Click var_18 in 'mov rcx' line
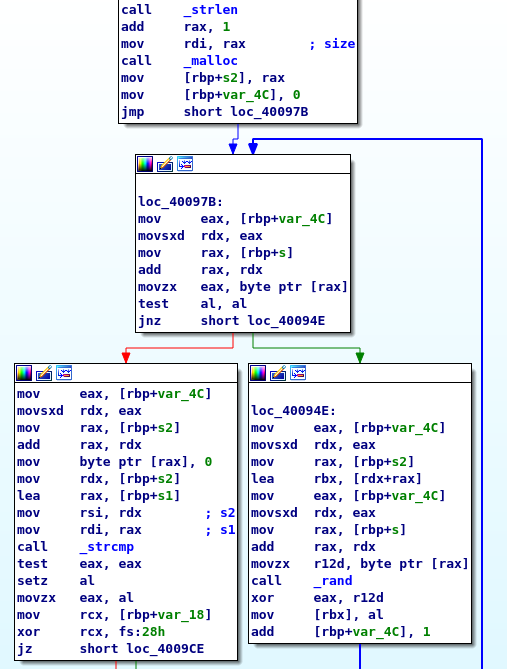 click(x=181, y=614)
